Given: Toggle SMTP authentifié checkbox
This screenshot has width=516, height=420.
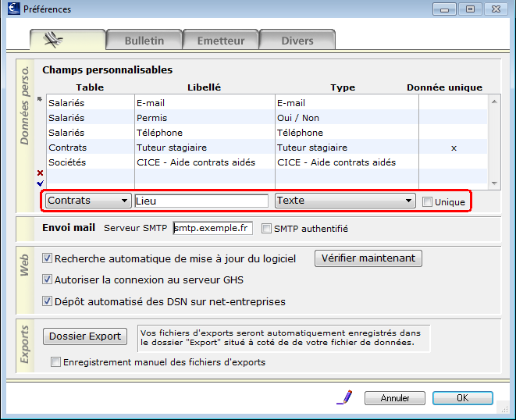Looking at the screenshot, I should 266,228.
